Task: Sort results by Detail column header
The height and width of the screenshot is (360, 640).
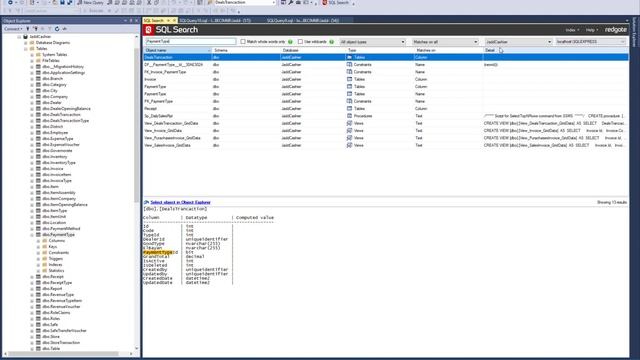Action: tap(555, 50)
